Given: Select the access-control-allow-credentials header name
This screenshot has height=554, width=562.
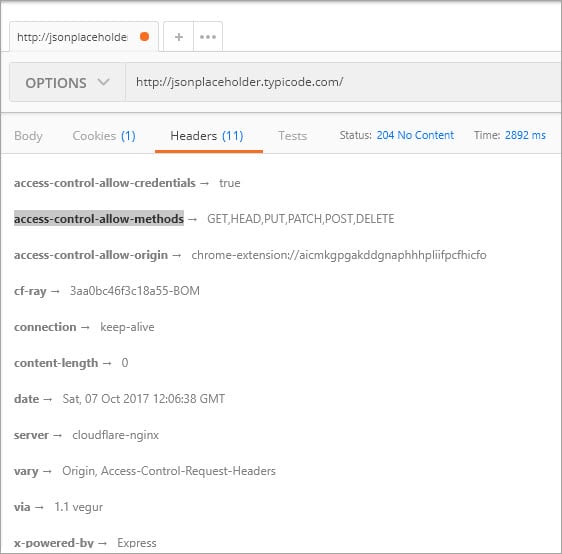Looking at the screenshot, I should [x=105, y=183].
